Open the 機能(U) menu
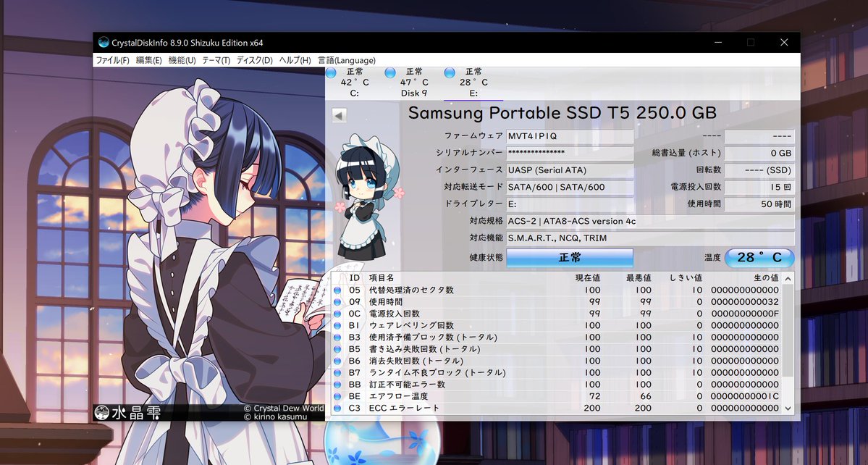The image size is (868, 465). click(x=182, y=60)
